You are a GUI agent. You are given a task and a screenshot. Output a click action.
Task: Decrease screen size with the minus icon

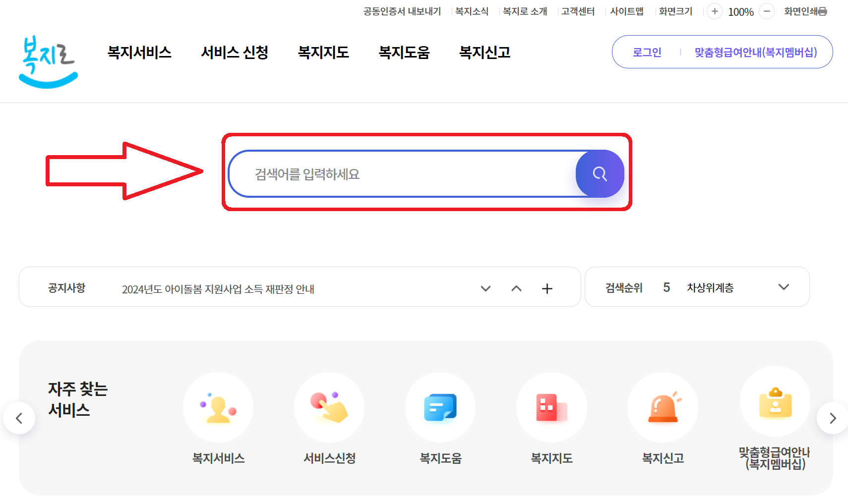pos(767,11)
